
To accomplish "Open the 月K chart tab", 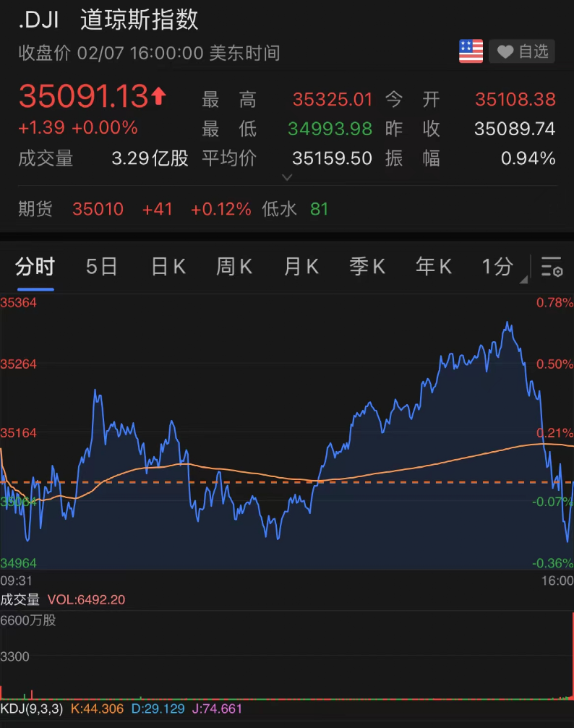I will click(301, 267).
